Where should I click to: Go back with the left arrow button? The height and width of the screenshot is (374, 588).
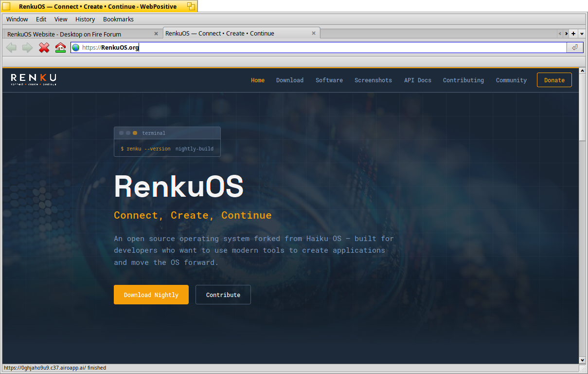coord(11,48)
